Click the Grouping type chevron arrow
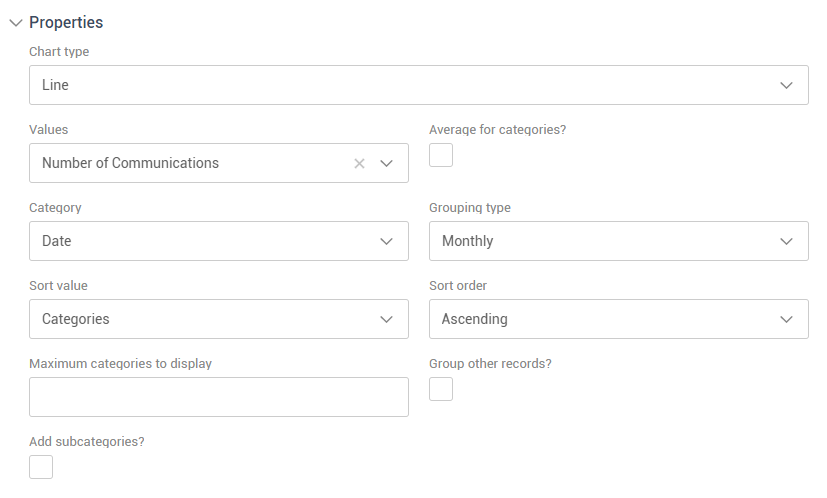This screenshot has width=827, height=498. 786,241
